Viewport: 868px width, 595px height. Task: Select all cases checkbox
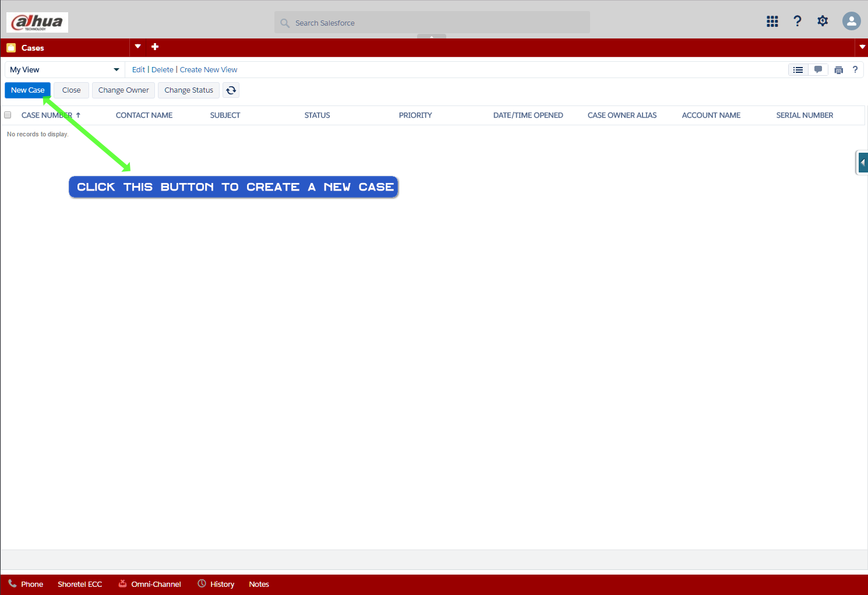click(x=8, y=115)
